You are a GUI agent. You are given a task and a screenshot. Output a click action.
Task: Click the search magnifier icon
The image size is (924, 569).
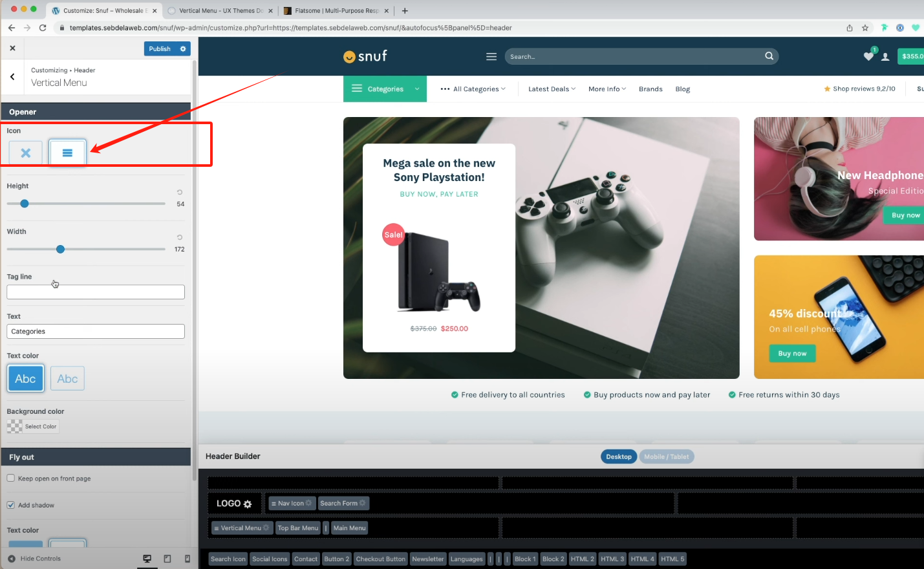coord(769,56)
